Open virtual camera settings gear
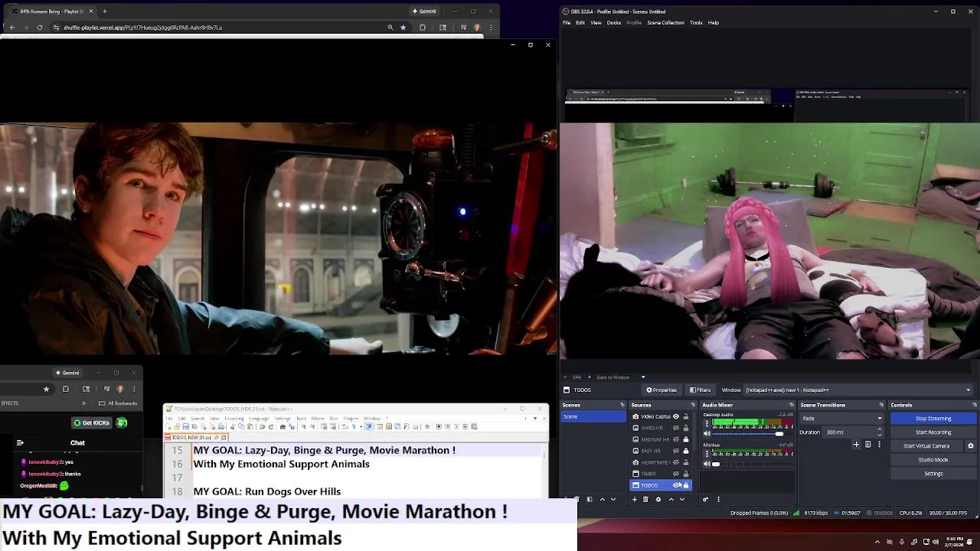This screenshot has height=551, width=980. point(971,446)
